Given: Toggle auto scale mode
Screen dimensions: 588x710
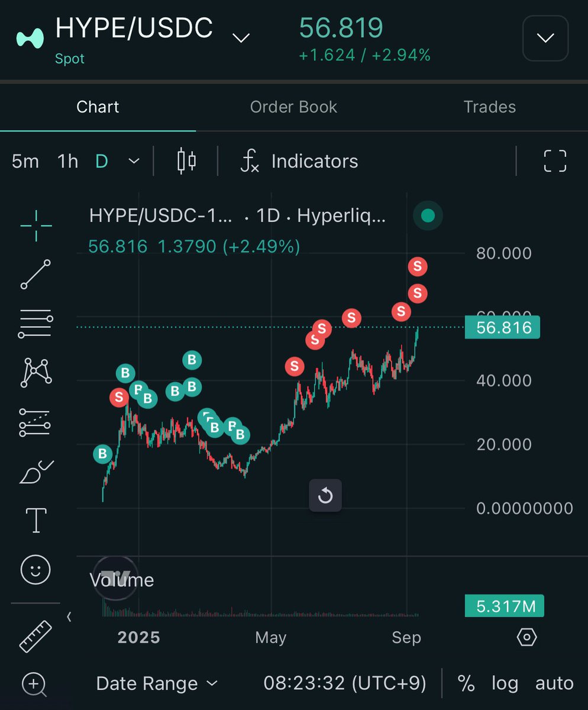Looking at the screenshot, I should tap(554, 684).
